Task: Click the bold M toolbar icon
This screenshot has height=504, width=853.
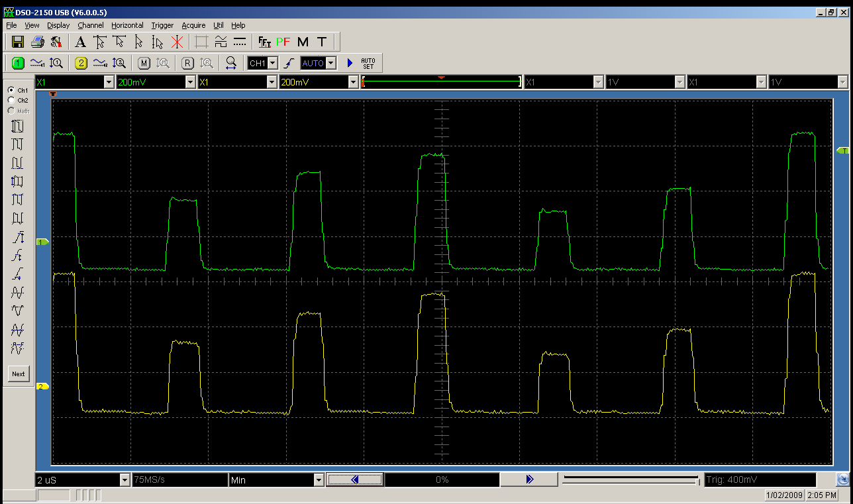Action: (303, 42)
